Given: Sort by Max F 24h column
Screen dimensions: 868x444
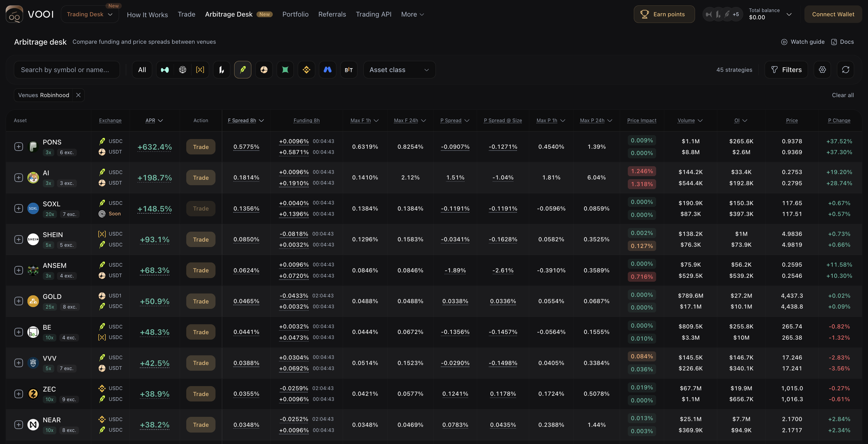Looking at the screenshot, I should (x=410, y=120).
